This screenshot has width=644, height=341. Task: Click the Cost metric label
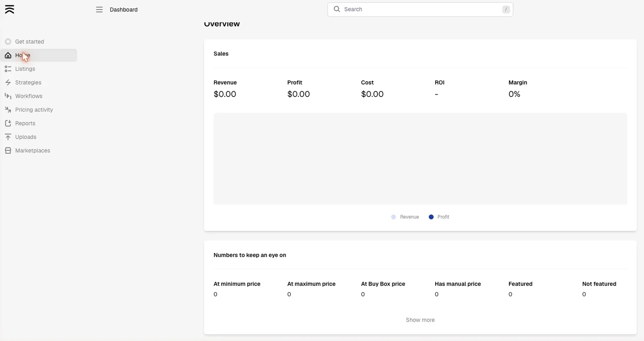367,83
